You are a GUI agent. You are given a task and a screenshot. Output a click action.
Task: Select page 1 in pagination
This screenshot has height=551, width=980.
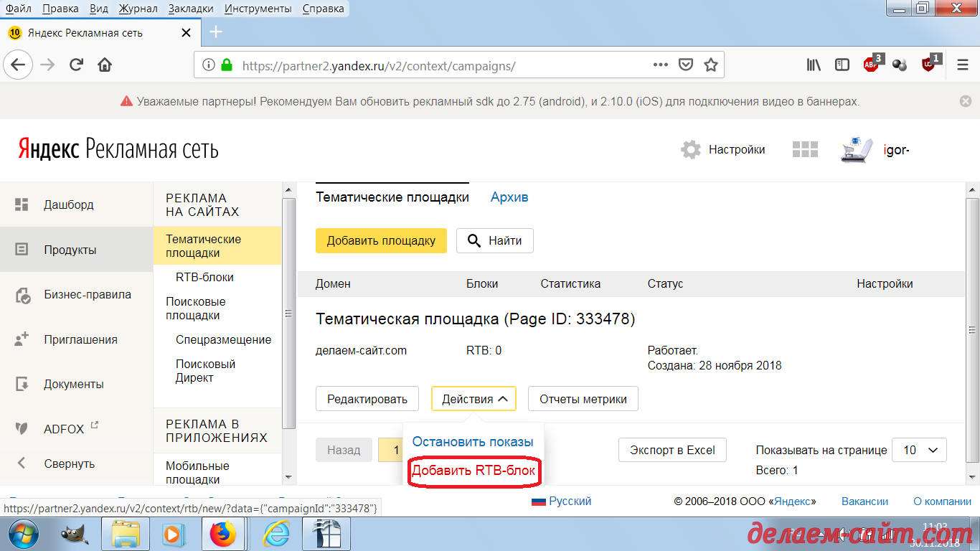tap(391, 450)
